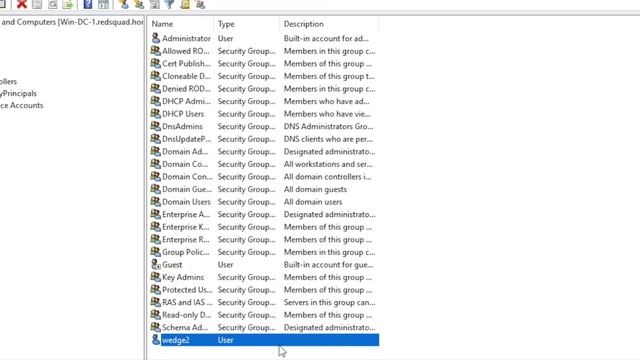Open filter options with the funnel icon
This screenshot has height=360, width=640.
[x=169, y=4]
